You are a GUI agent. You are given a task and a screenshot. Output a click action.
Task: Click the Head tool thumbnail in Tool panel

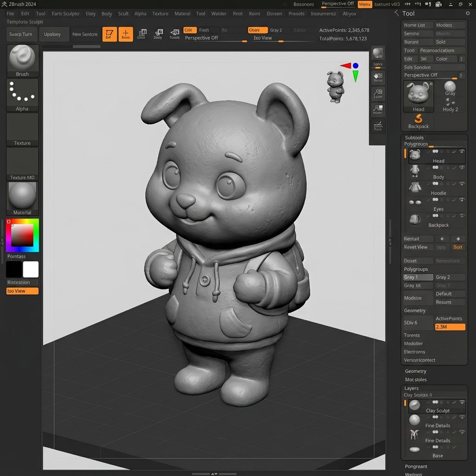pos(418,93)
